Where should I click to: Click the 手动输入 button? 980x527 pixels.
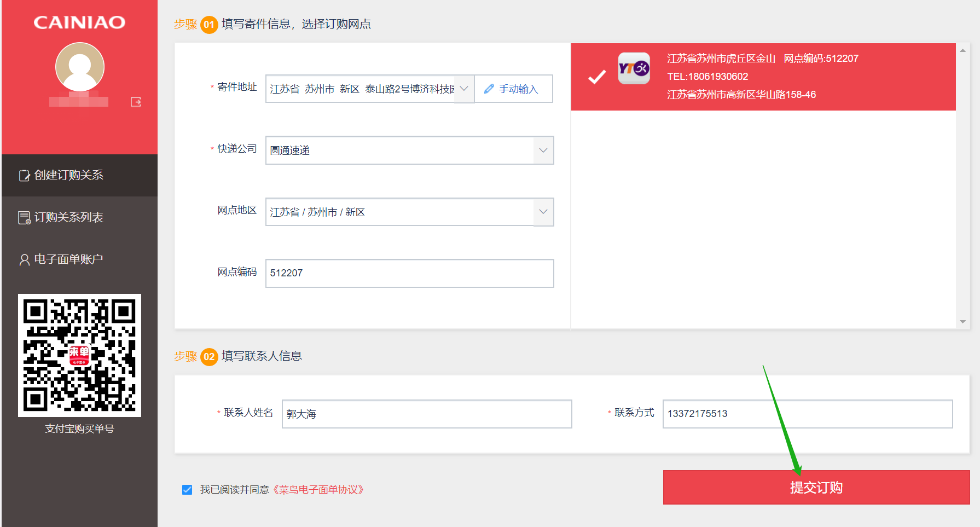coord(513,89)
